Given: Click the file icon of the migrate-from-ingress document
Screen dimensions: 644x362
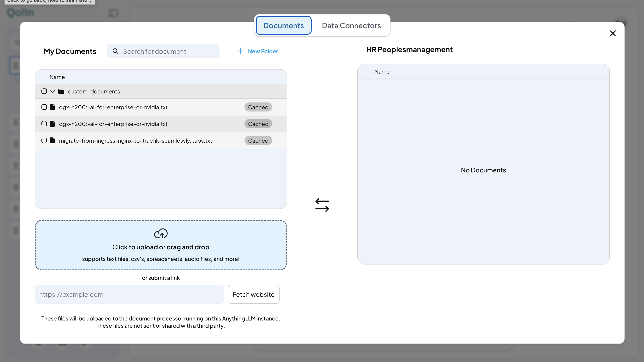Looking at the screenshot, I should coord(52,140).
